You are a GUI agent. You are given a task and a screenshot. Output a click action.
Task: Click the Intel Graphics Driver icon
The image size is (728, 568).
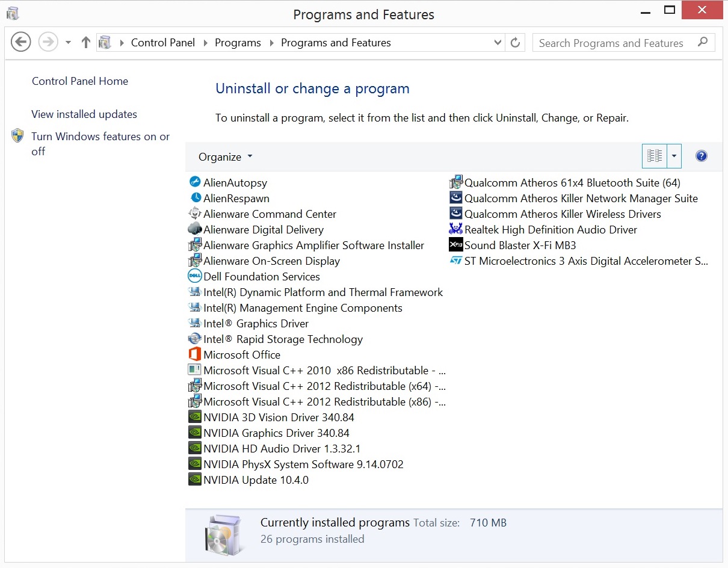(x=194, y=323)
